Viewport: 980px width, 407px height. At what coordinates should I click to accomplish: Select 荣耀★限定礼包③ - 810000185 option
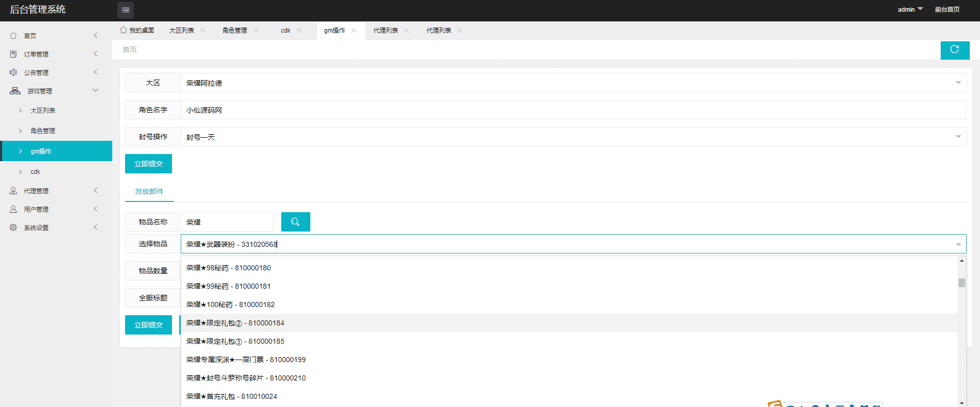[569, 341]
